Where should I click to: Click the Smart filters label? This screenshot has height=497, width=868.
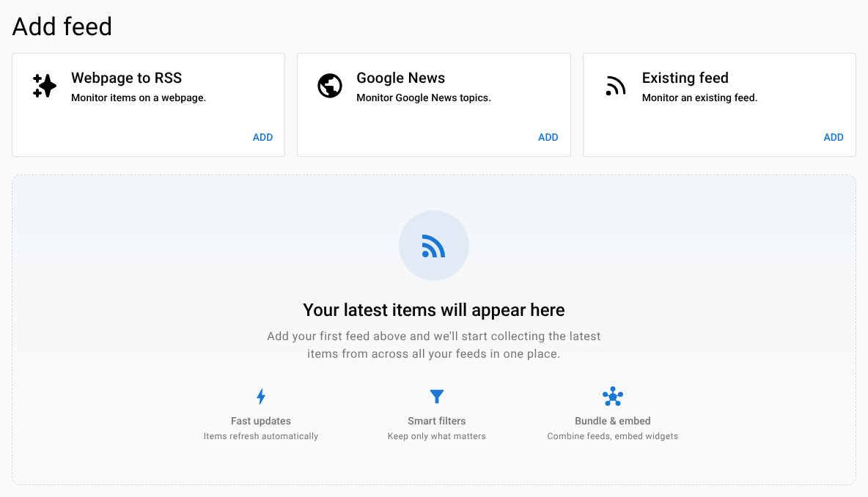[x=437, y=421]
